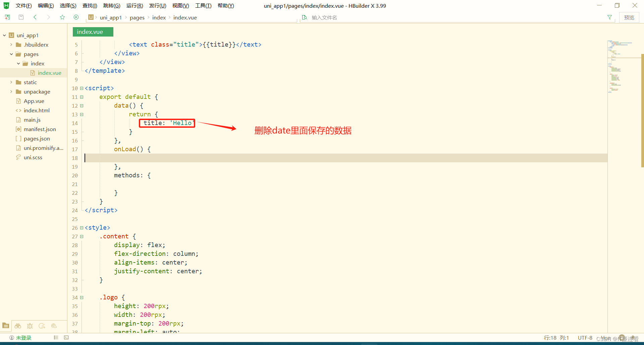Fold data() at line 12
Viewport: 644px width, 345px height.
point(82,106)
